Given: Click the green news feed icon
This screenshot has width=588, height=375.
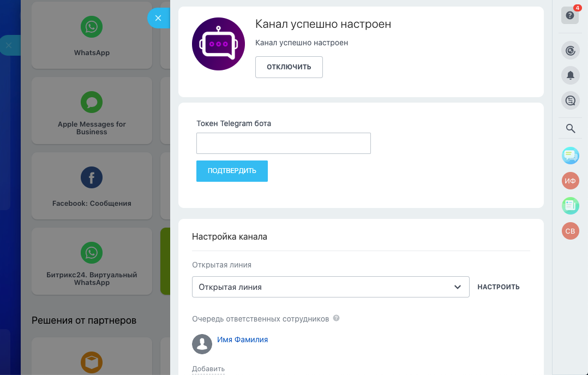Looking at the screenshot, I should (x=571, y=206).
